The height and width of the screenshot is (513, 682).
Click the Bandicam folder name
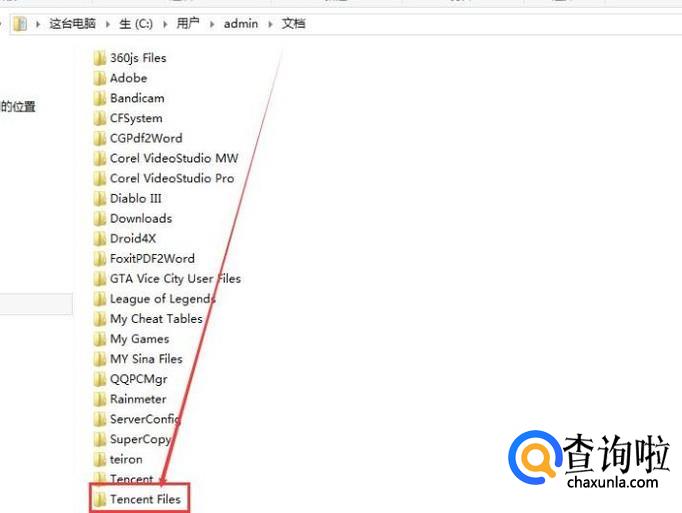tap(137, 98)
